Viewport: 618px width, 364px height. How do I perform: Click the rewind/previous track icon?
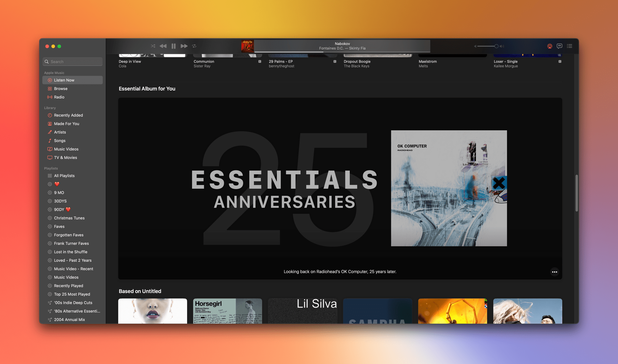click(x=163, y=46)
